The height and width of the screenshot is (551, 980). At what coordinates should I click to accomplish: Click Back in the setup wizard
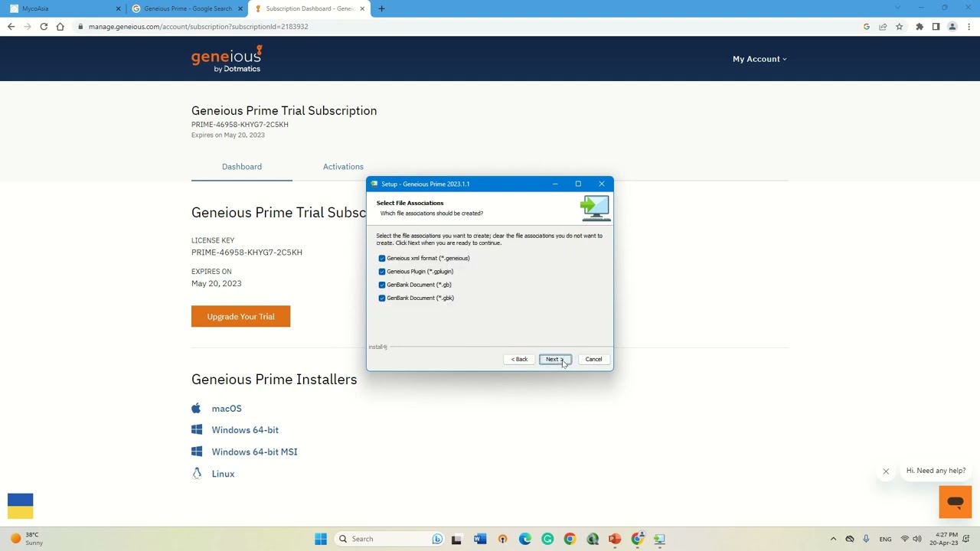tap(520, 359)
